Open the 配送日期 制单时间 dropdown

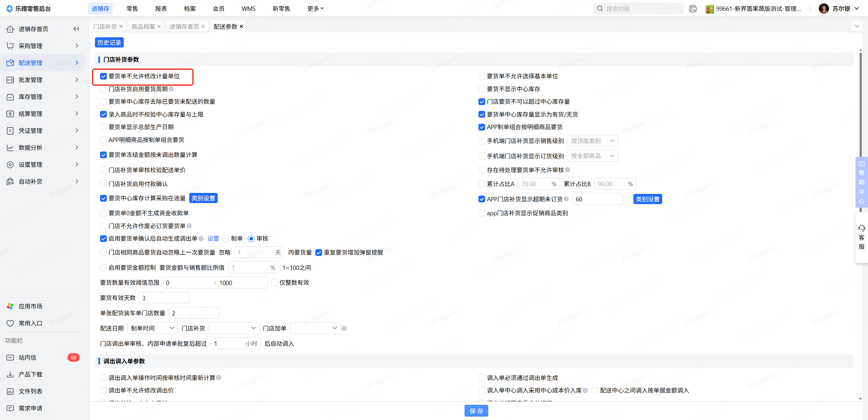[x=152, y=328]
